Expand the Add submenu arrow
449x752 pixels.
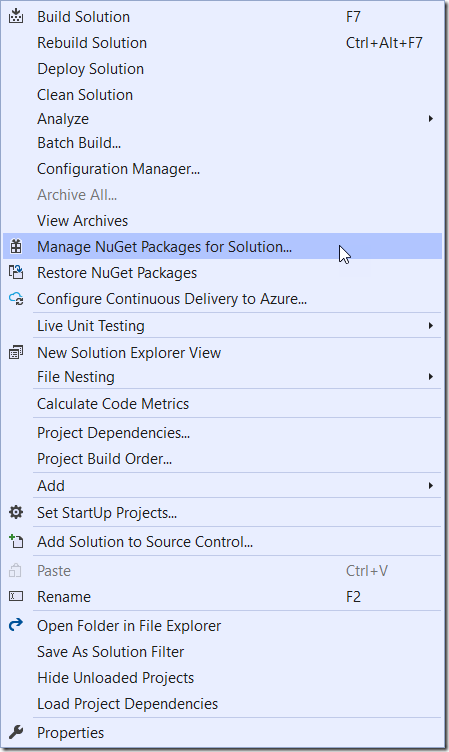click(431, 485)
